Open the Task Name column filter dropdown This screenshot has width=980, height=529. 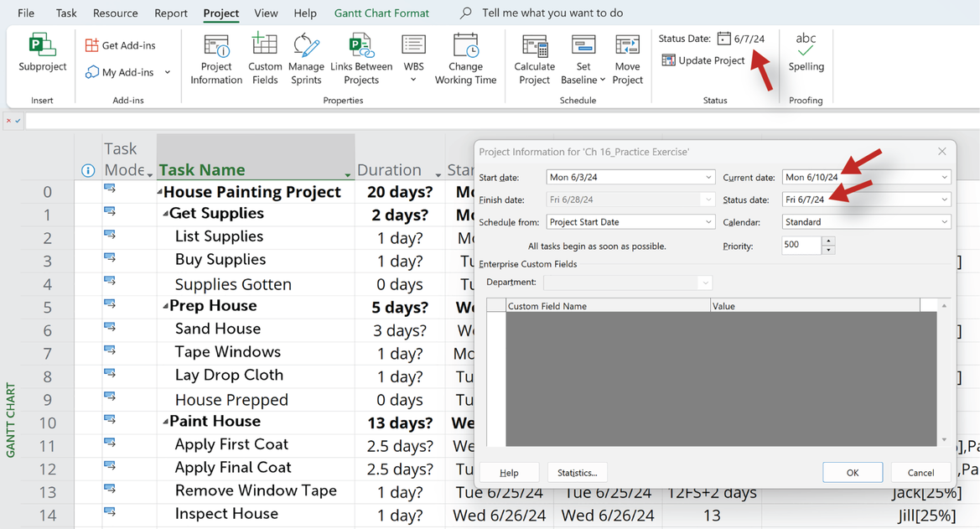(x=348, y=174)
